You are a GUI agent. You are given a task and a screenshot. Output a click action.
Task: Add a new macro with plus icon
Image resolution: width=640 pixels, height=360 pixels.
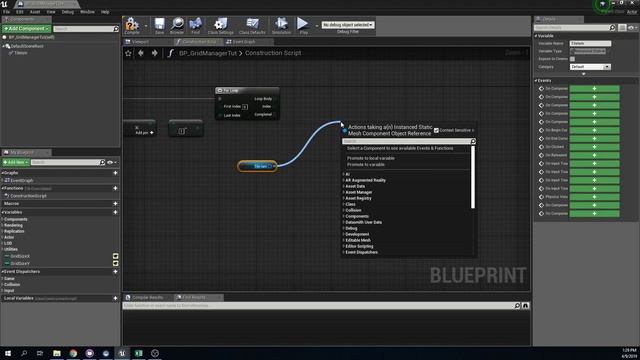coord(116,204)
